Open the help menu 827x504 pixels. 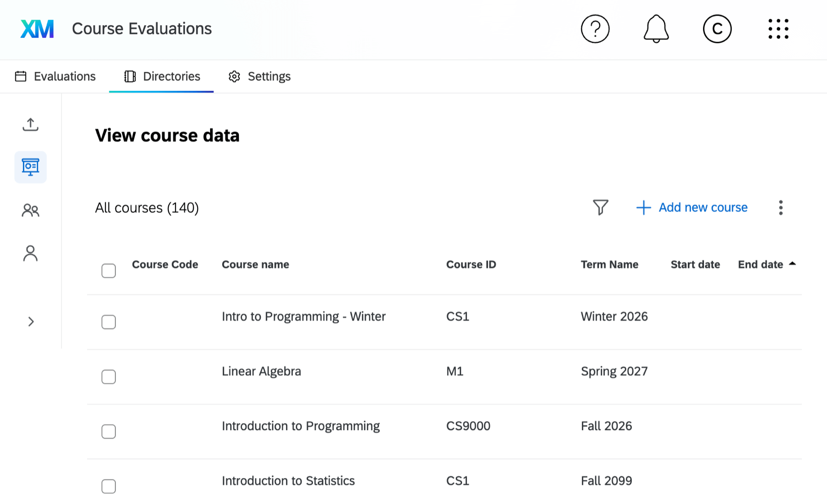[595, 29]
